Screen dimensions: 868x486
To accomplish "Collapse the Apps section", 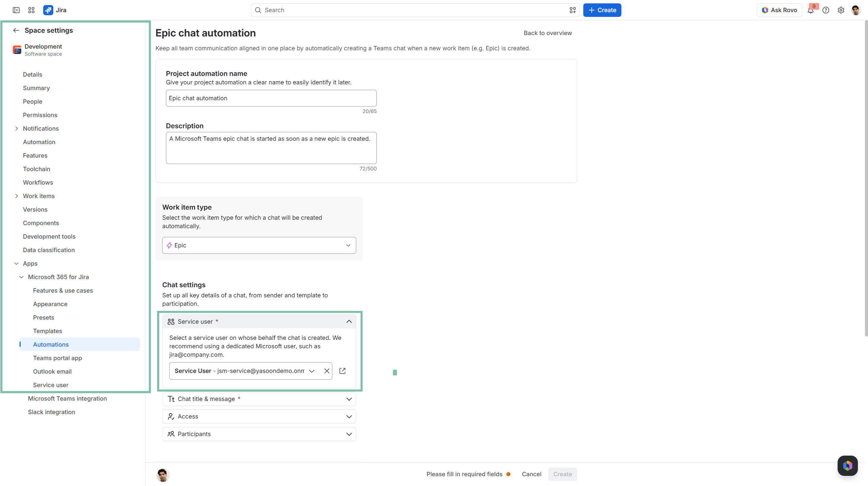I will [17, 264].
